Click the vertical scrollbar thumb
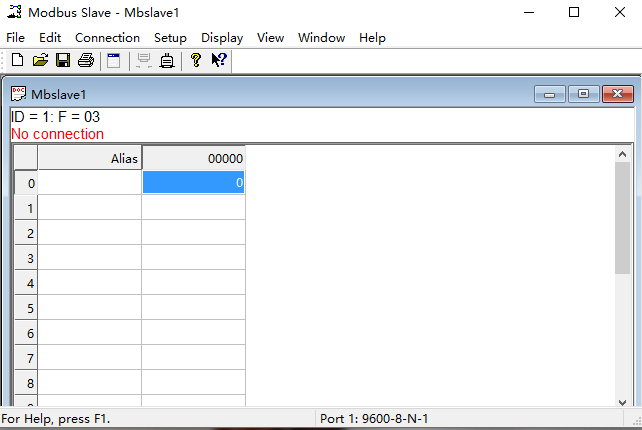The height and width of the screenshot is (430, 642). click(622, 218)
